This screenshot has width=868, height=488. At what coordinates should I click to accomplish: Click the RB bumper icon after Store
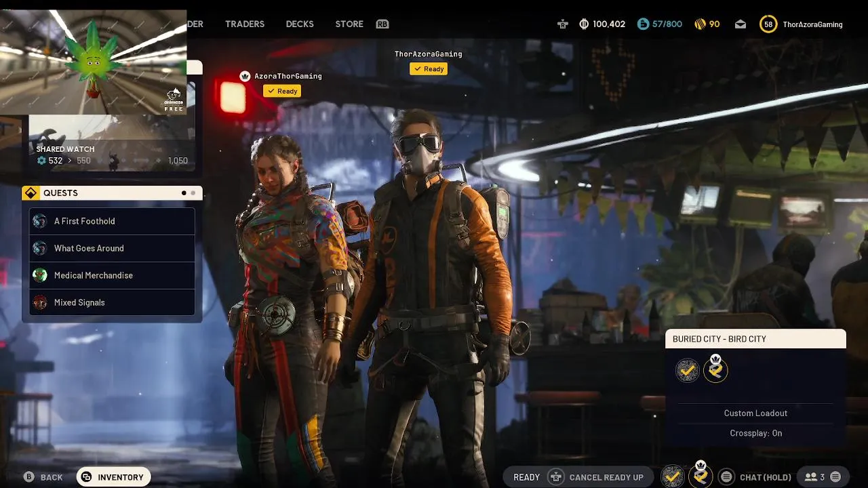coord(382,24)
